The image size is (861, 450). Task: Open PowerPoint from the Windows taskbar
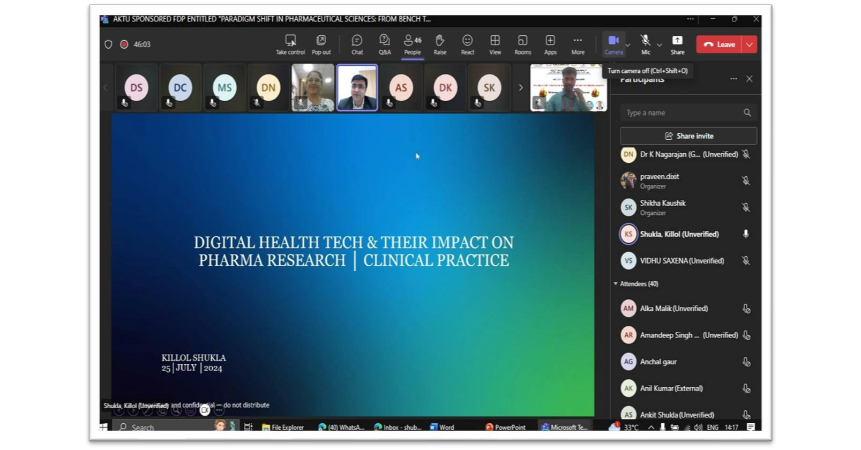point(506,427)
